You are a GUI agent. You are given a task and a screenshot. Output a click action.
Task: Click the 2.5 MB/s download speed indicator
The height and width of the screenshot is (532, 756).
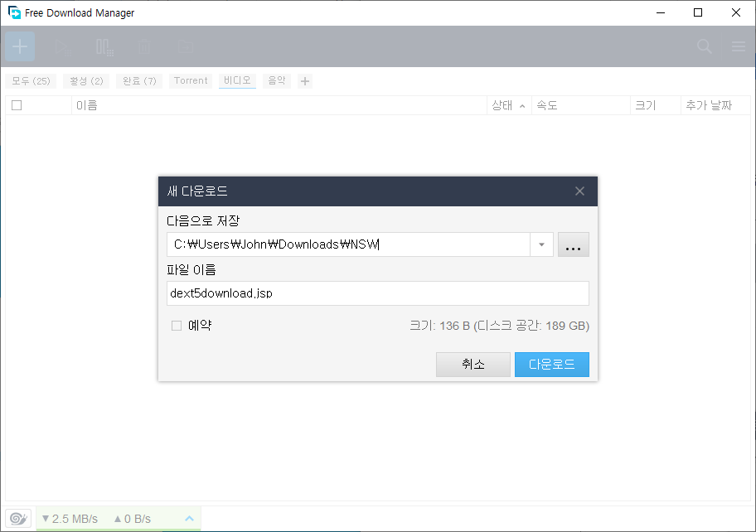click(x=70, y=519)
